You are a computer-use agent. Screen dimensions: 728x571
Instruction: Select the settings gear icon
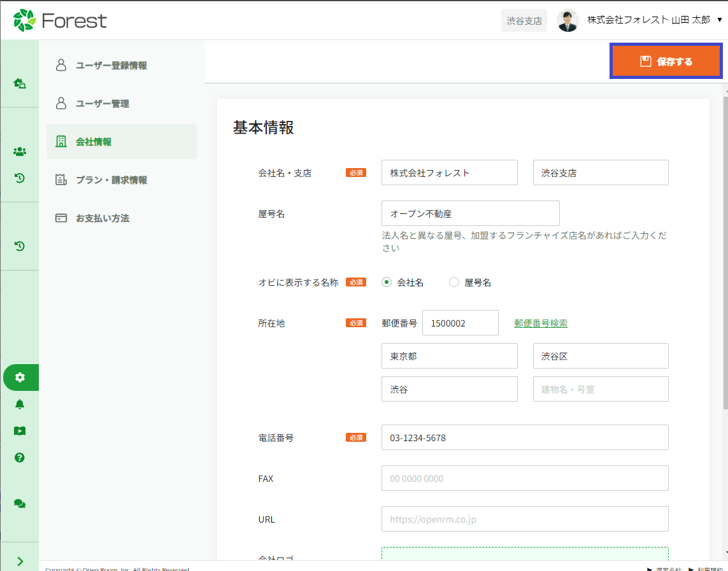20,377
